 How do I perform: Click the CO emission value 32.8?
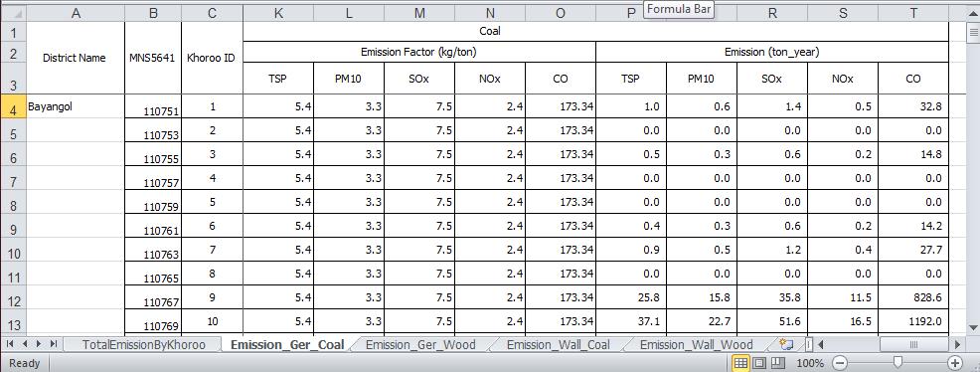(913, 106)
